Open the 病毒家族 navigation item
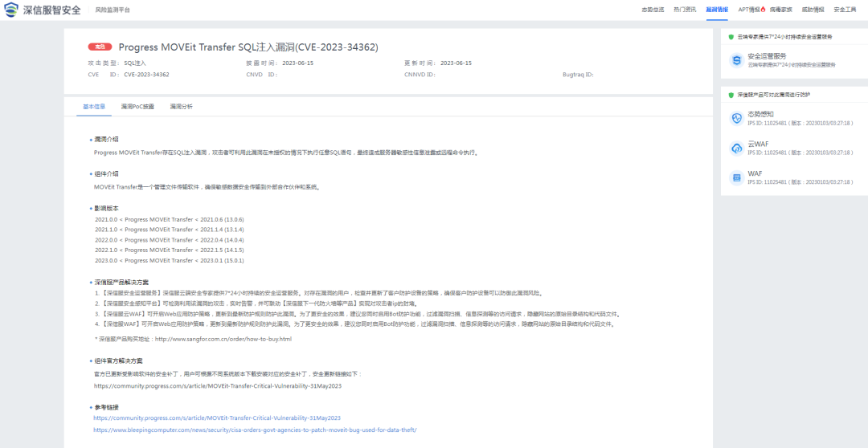This screenshot has width=868, height=448. coord(780,10)
